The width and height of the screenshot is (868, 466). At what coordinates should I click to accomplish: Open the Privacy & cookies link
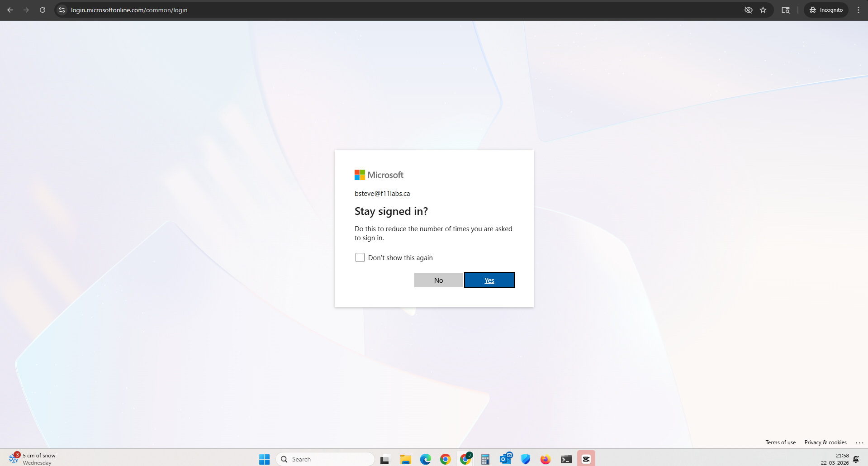(x=825, y=442)
